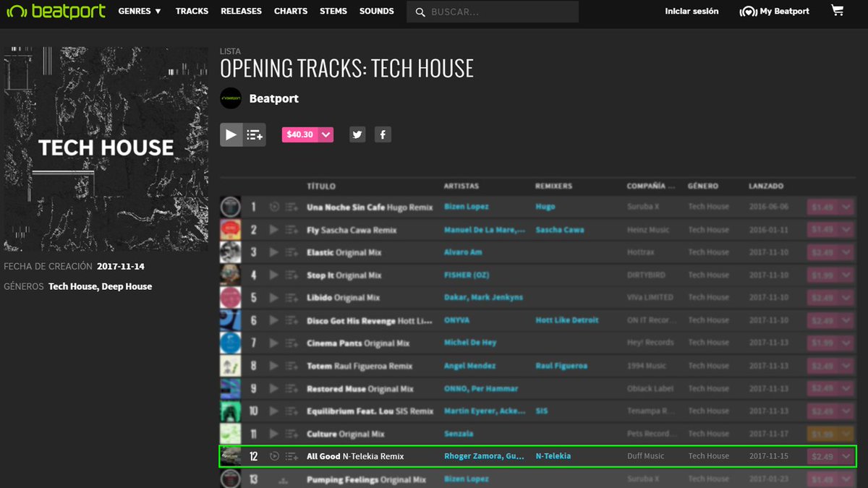Click the Tech House chart artwork
This screenshot has width=868, height=488.
[x=106, y=149]
